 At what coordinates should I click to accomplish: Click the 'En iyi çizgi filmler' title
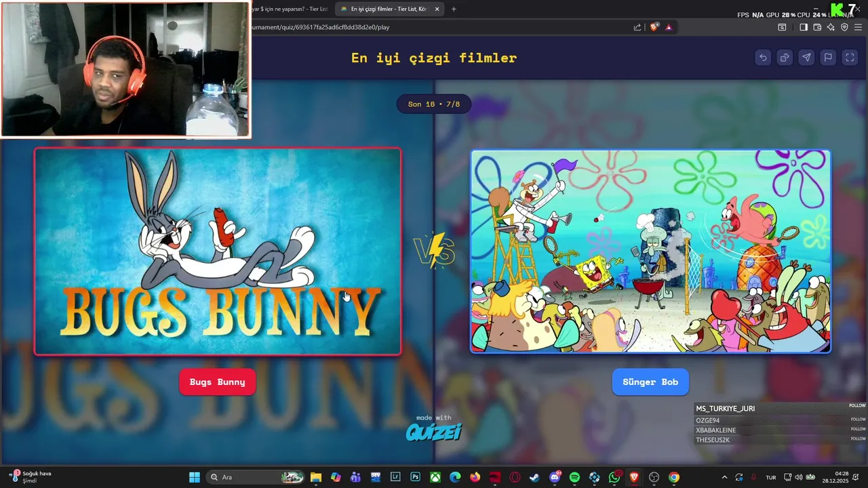434,58
